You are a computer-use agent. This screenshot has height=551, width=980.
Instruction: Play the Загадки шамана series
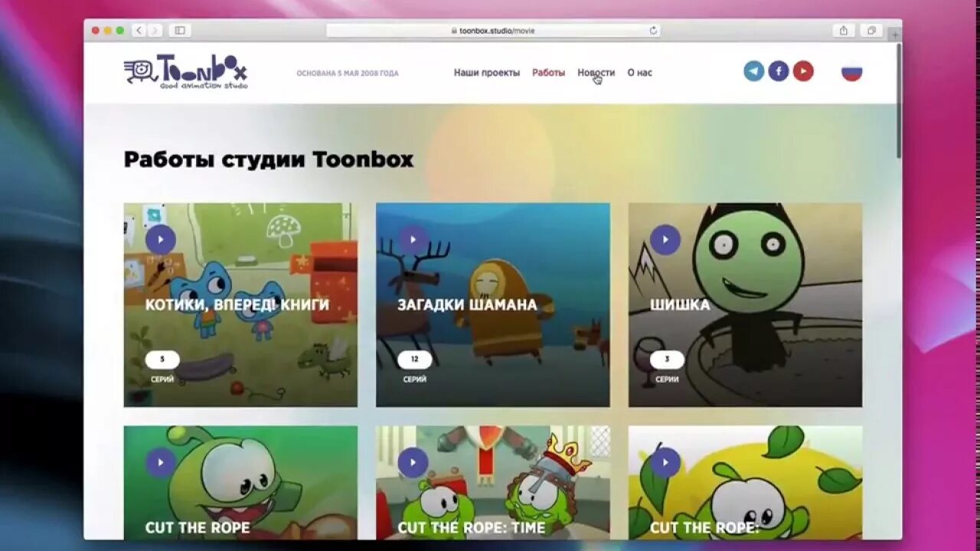click(x=413, y=240)
